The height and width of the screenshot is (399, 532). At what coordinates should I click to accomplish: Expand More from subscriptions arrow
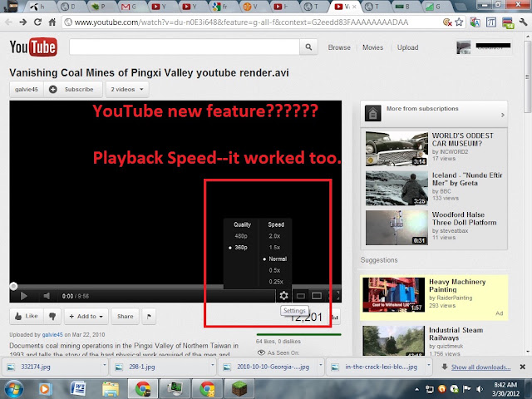(502, 115)
